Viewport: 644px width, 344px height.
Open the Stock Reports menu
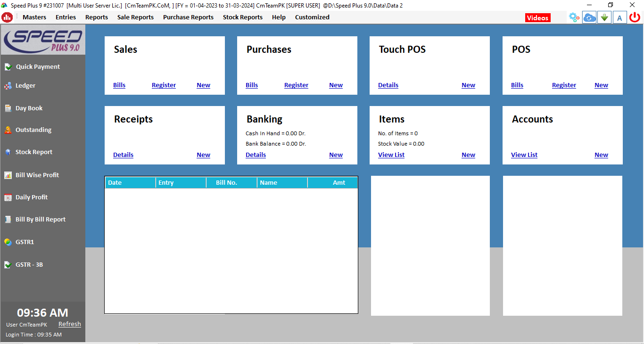point(243,17)
